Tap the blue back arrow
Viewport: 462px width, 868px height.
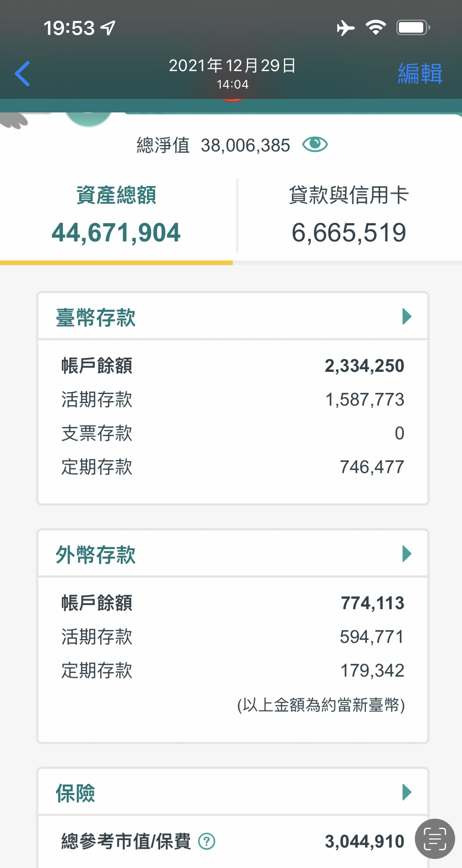click(22, 74)
